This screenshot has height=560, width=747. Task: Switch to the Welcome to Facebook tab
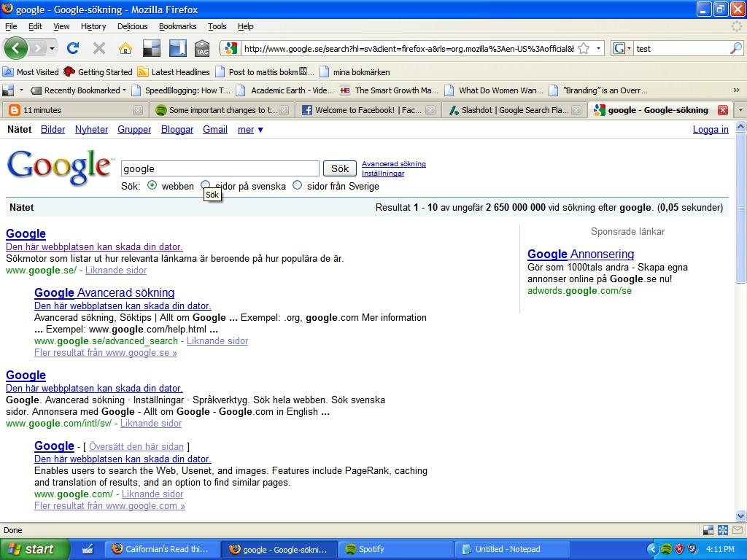click(x=368, y=110)
